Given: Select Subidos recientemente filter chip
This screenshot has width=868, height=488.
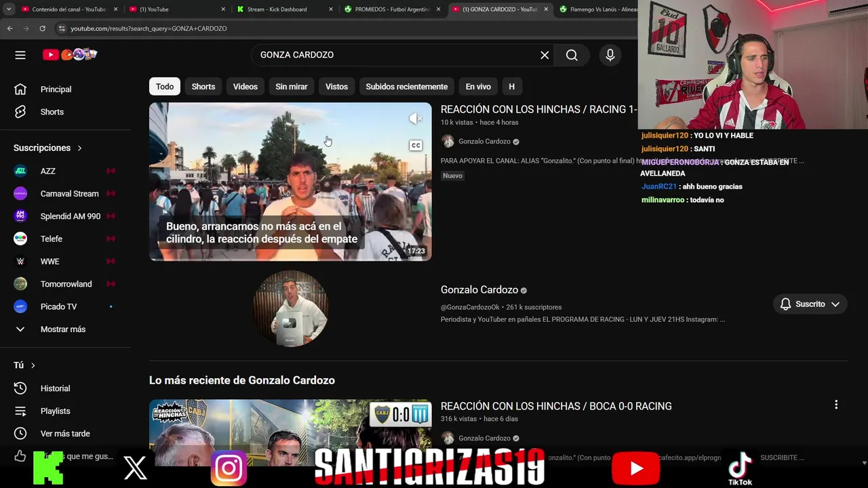Looking at the screenshot, I should coord(407,87).
